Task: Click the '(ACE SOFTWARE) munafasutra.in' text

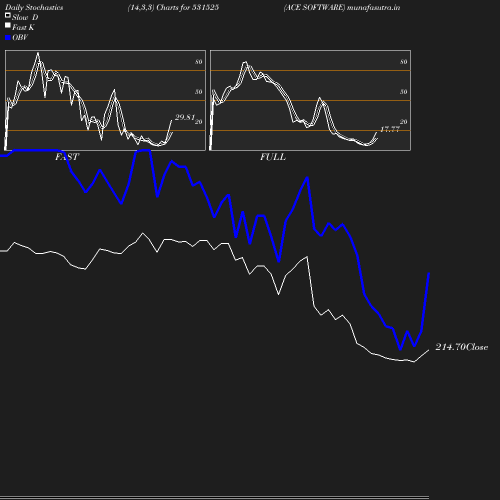Action: [x=342, y=7]
